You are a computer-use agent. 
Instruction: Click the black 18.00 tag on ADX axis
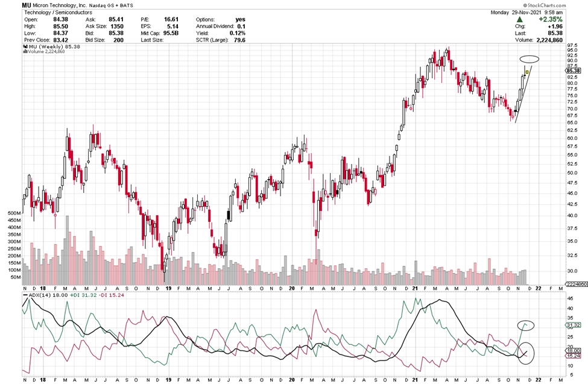(574, 351)
